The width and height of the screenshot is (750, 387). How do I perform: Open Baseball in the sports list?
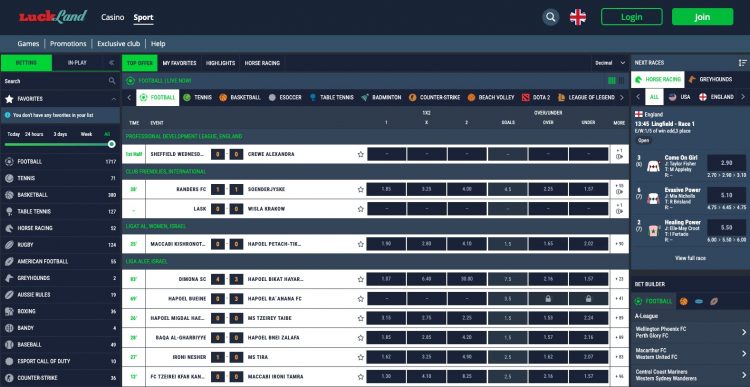60,344
